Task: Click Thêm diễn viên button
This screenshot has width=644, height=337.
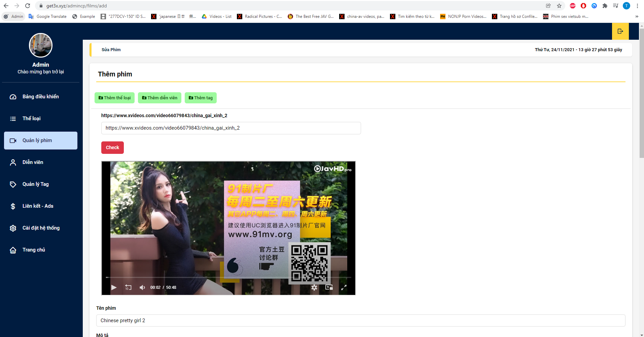Action: click(x=159, y=98)
